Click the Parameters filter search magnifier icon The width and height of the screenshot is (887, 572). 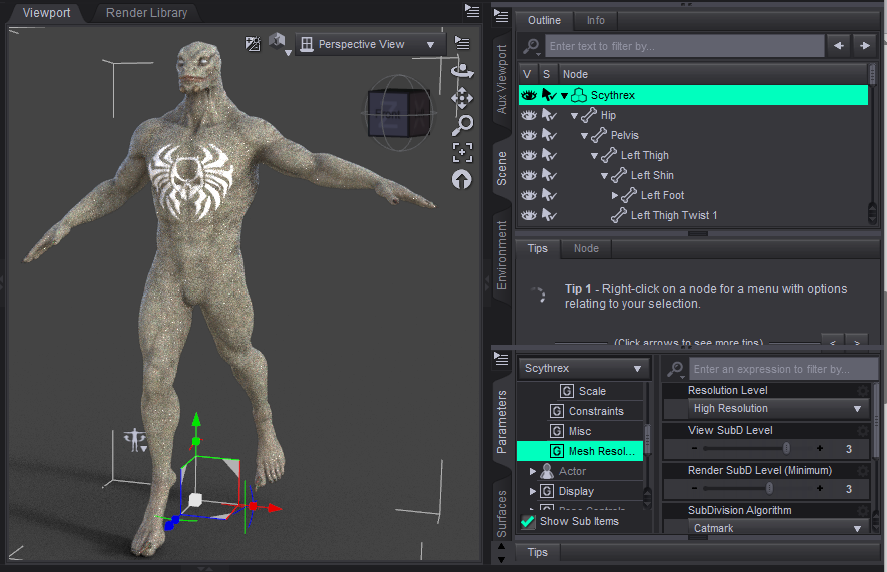(x=675, y=369)
